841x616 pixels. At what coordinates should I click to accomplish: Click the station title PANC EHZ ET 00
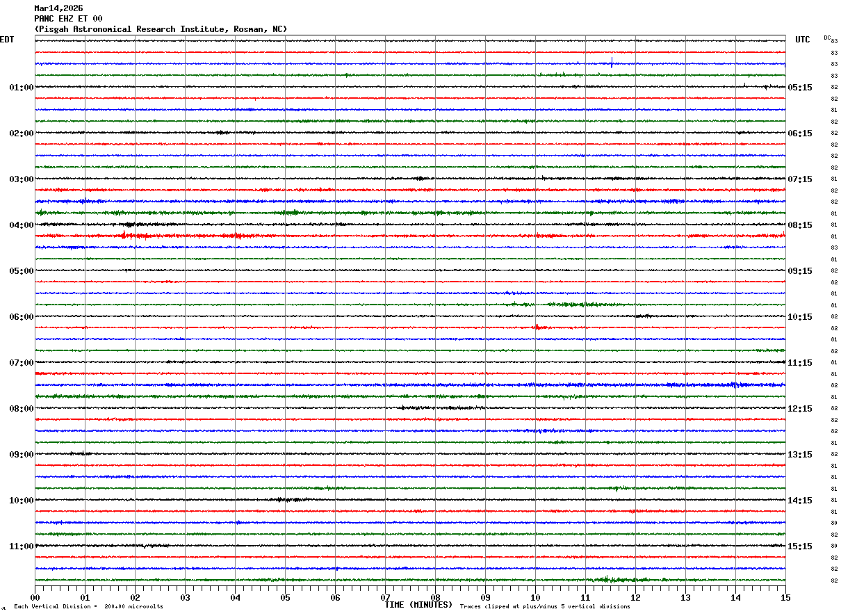[68, 19]
